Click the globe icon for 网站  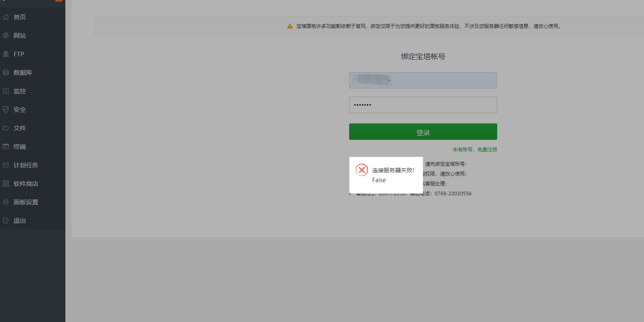[6, 35]
